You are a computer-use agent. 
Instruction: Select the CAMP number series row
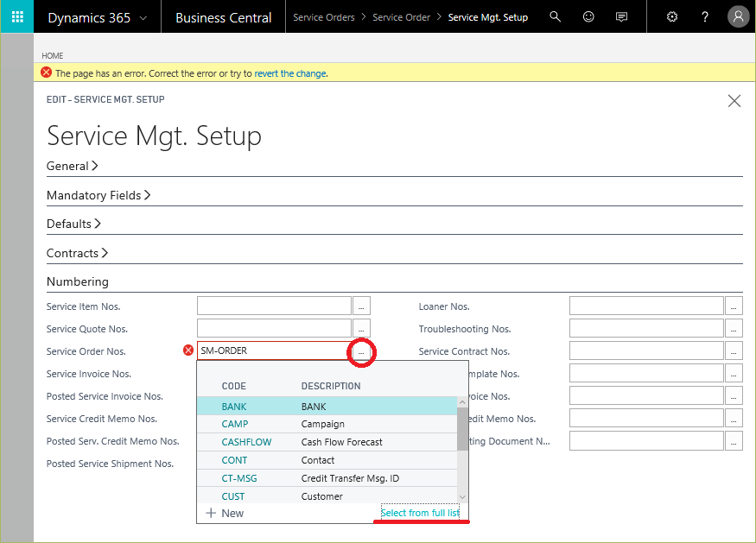(327, 424)
